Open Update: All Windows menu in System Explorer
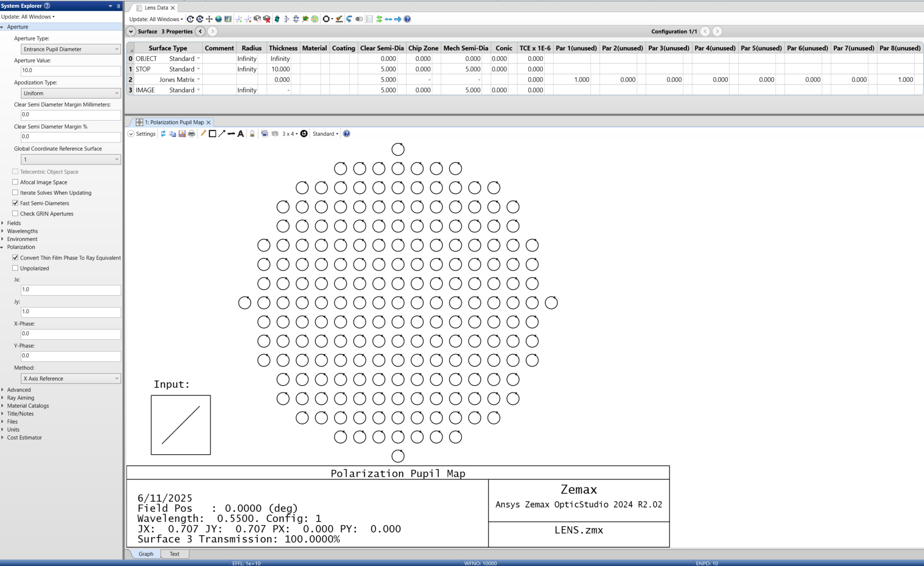This screenshot has width=924, height=566. coord(28,17)
